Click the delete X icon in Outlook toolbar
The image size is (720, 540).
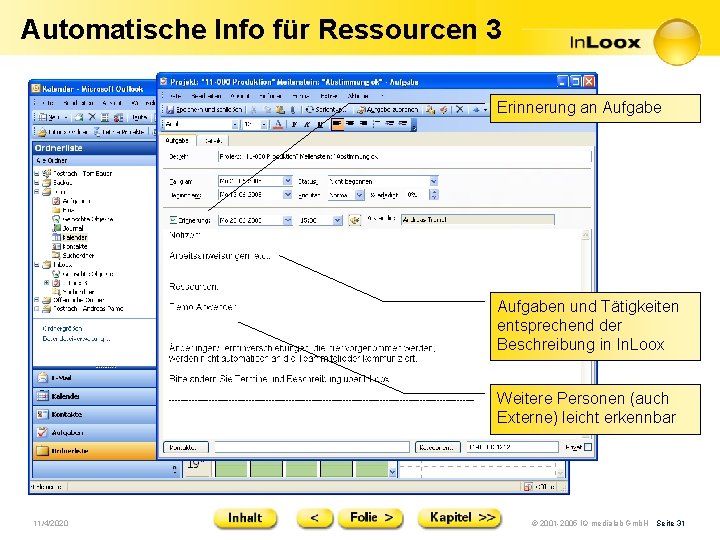pyautogui.click(x=92, y=117)
